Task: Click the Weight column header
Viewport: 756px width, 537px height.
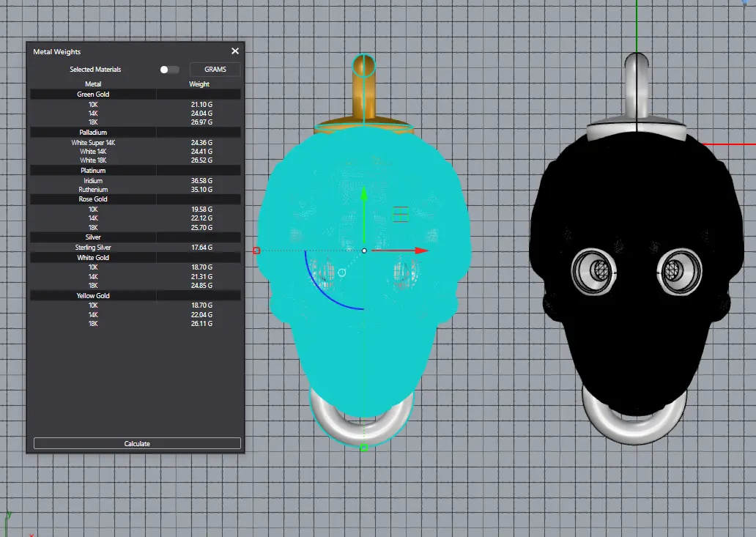Action: coord(199,84)
